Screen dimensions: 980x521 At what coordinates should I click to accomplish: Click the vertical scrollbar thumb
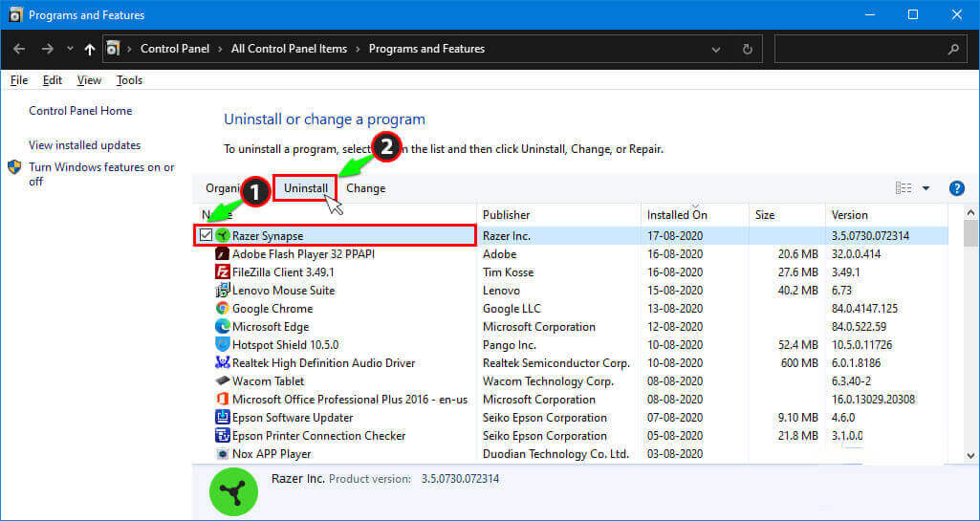click(970, 234)
